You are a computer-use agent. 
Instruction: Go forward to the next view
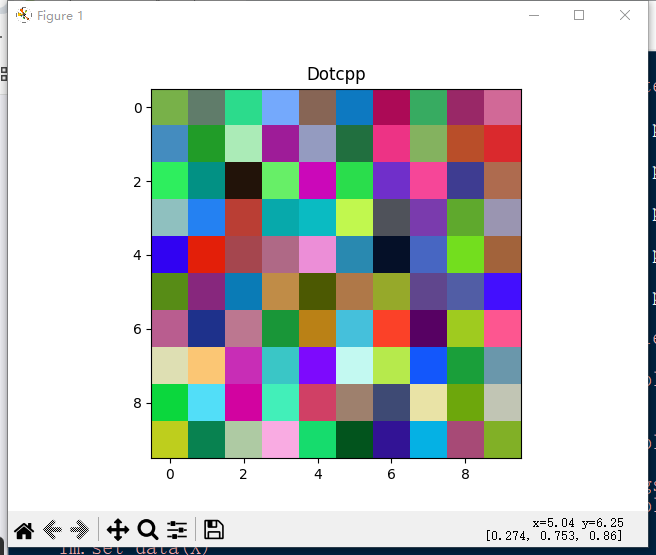79,530
